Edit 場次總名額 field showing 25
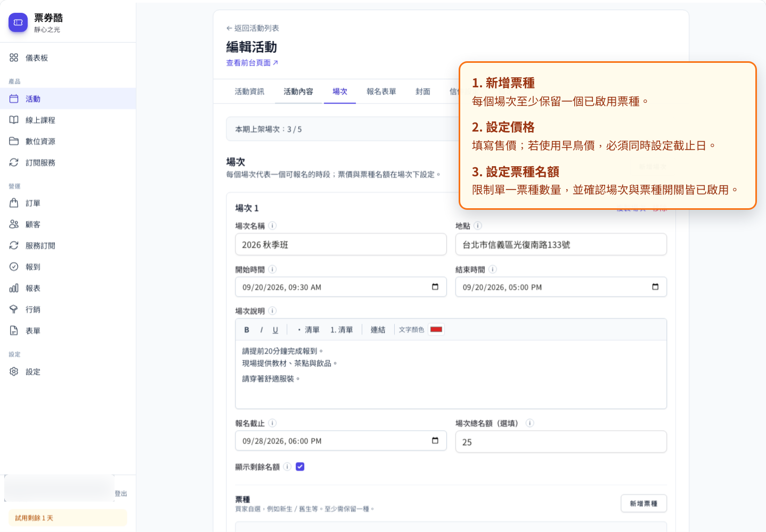This screenshot has width=766, height=532. point(561,442)
